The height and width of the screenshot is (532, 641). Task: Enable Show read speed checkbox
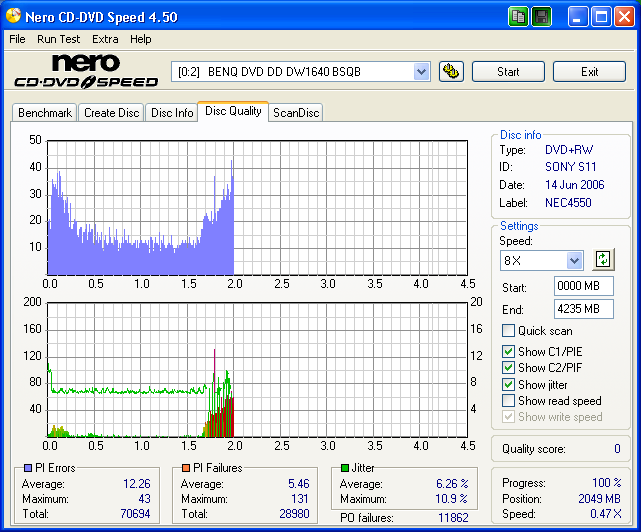click(x=509, y=401)
